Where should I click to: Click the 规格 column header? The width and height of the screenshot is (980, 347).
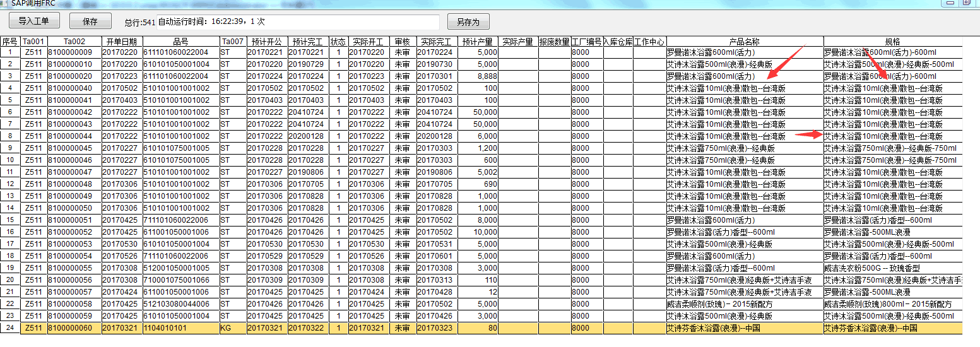(893, 42)
